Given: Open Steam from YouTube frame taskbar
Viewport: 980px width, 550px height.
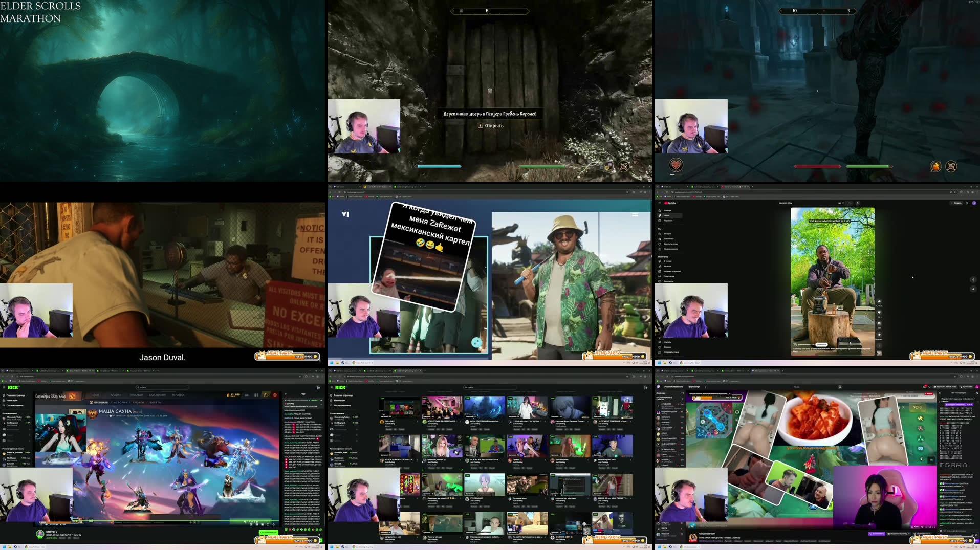Looking at the screenshot, I should coord(670,363).
